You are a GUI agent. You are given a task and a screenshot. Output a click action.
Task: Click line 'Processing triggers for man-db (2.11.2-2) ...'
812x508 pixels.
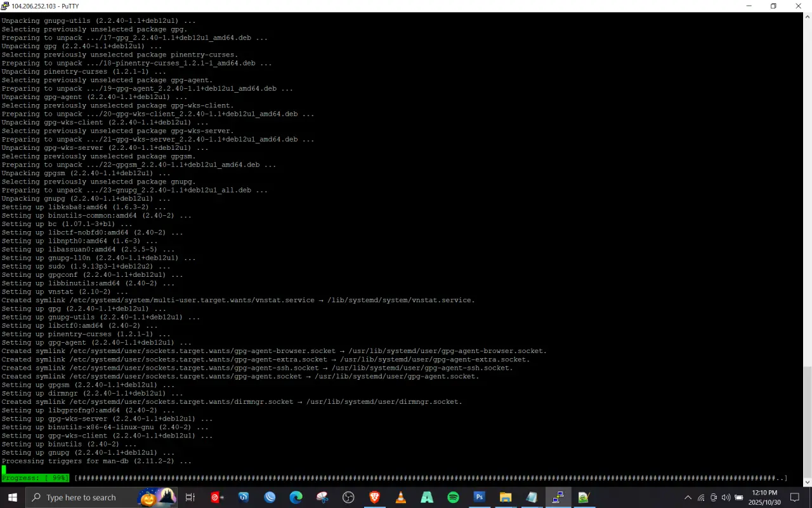[x=96, y=461]
